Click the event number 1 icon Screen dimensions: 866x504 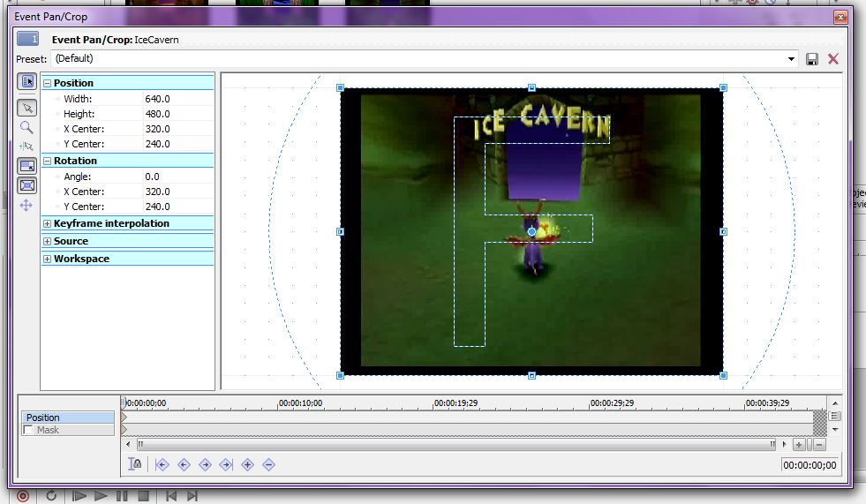tap(27, 39)
